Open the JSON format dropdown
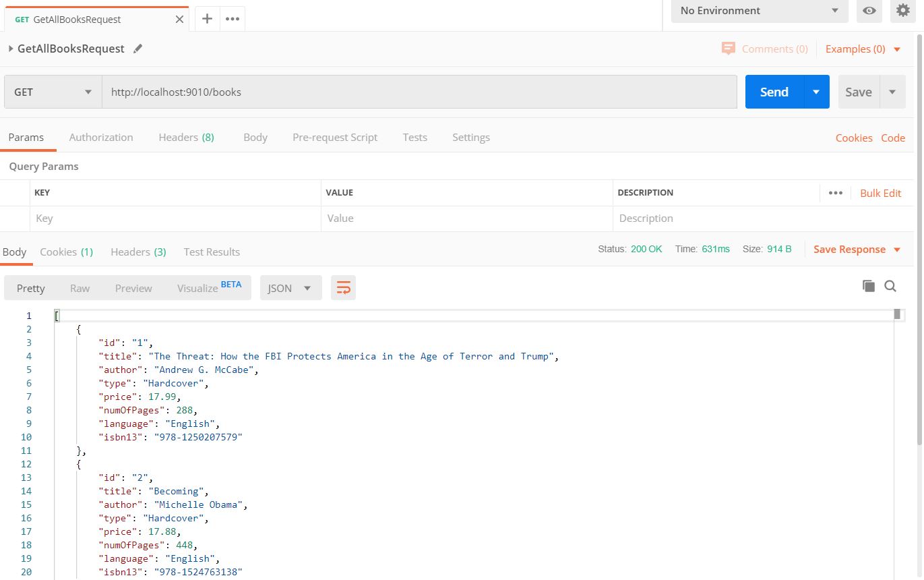Screen dimensions: 924x580 (x=290, y=288)
